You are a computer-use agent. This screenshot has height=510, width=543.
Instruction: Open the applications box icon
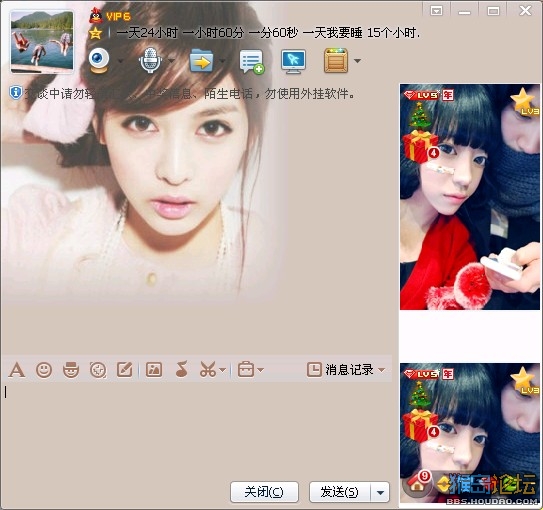click(336, 61)
